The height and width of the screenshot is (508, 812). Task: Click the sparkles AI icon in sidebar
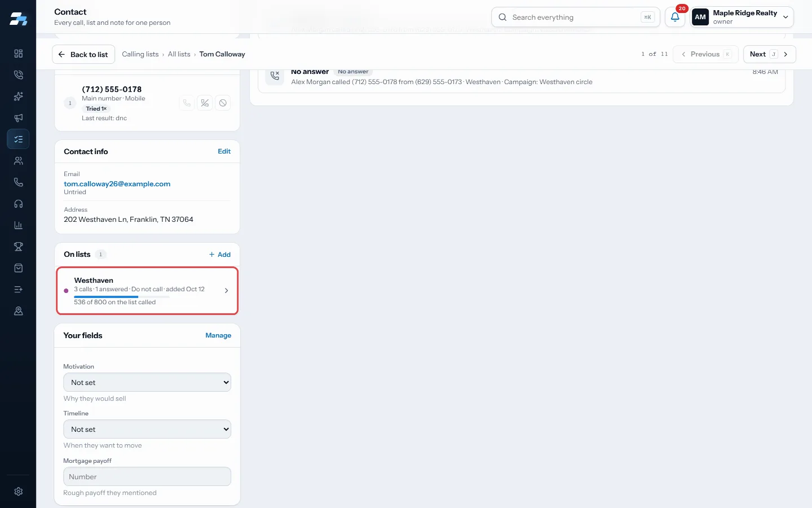18,97
